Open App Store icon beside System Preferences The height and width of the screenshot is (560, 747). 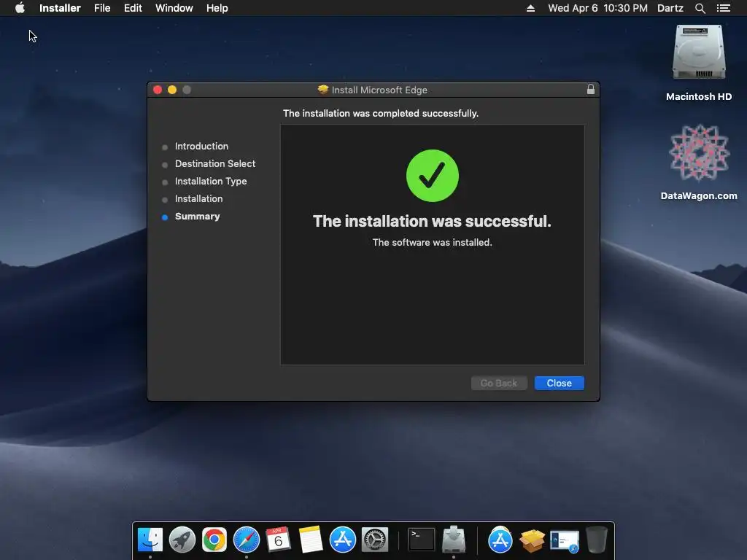[343, 540]
